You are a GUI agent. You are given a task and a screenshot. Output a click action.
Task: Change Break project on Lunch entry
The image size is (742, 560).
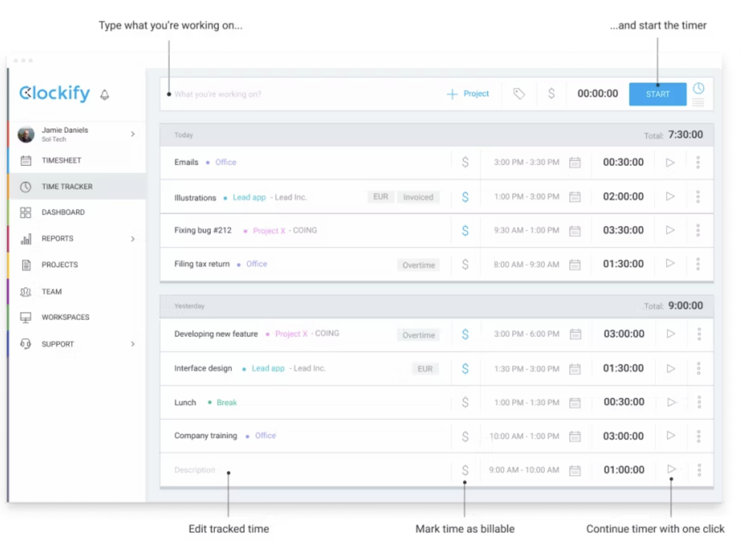tap(227, 402)
